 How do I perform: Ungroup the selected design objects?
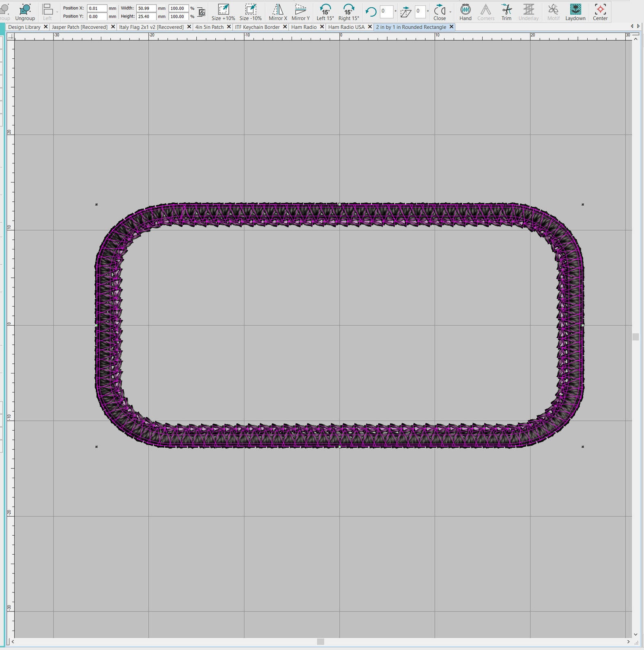pyautogui.click(x=25, y=12)
